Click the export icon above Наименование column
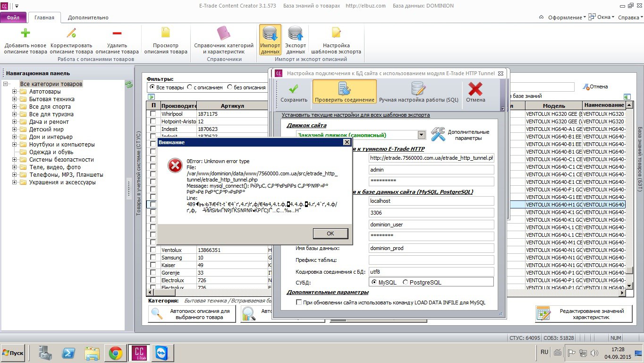 tap(627, 96)
